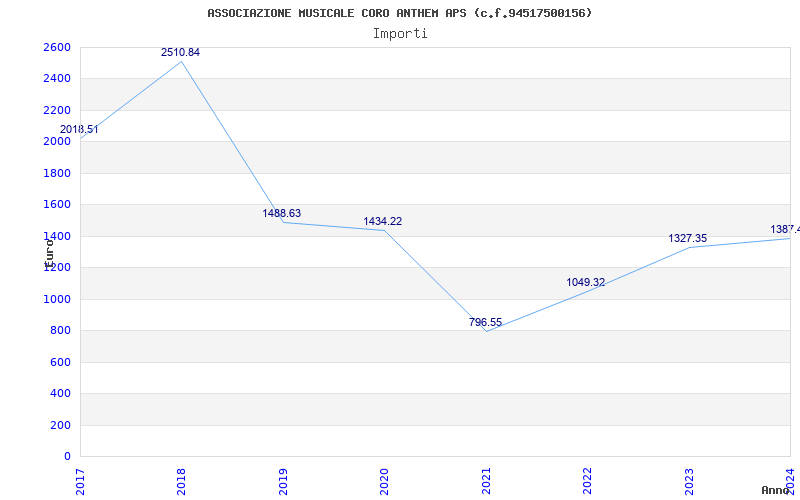Screen dimensions: 800x500
Task: Click the 1327.35 value label
Action: [688, 238]
